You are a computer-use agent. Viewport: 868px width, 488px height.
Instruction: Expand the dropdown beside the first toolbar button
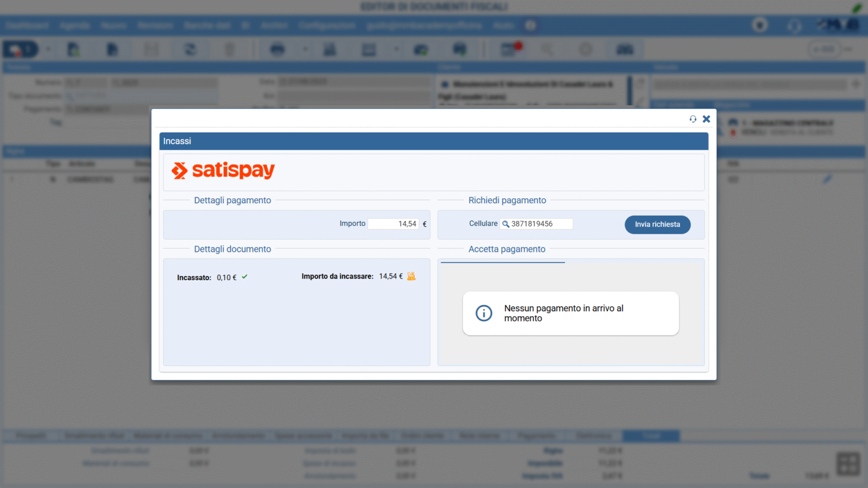[x=48, y=50]
